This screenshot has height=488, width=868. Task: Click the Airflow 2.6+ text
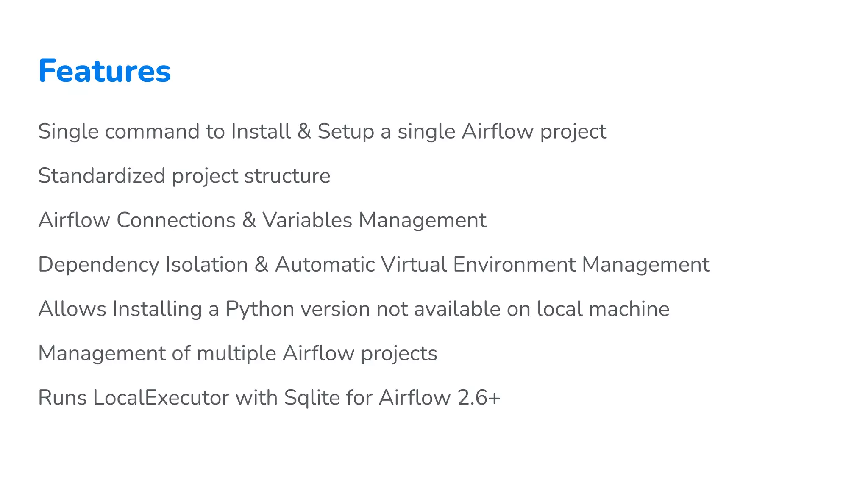pos(440,398)
